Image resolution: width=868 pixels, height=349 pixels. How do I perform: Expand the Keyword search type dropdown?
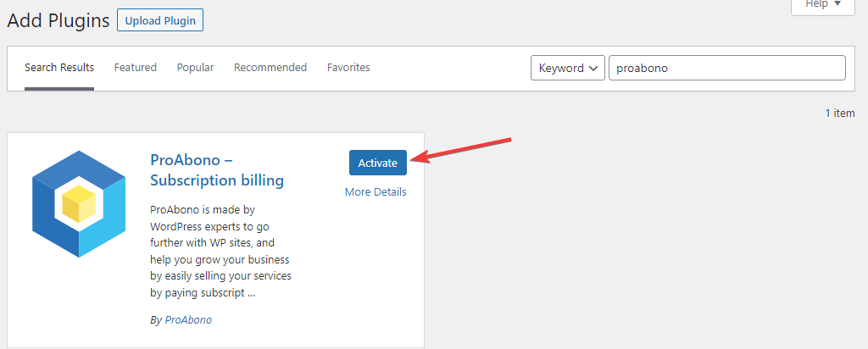[567, 68]
